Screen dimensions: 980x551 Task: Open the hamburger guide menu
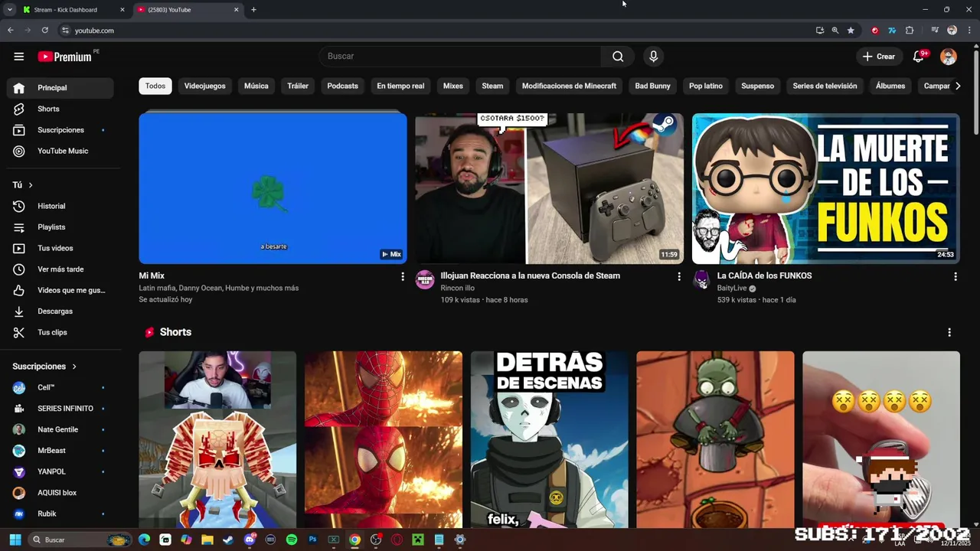coord(19,57)
